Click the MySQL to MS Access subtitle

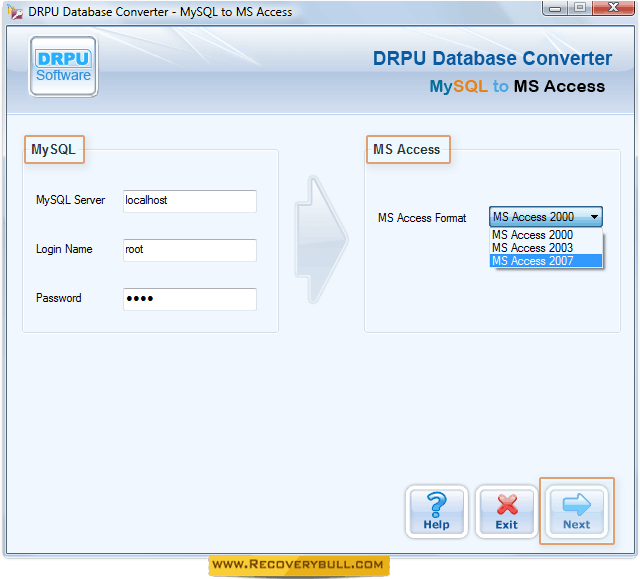[517, 87]
